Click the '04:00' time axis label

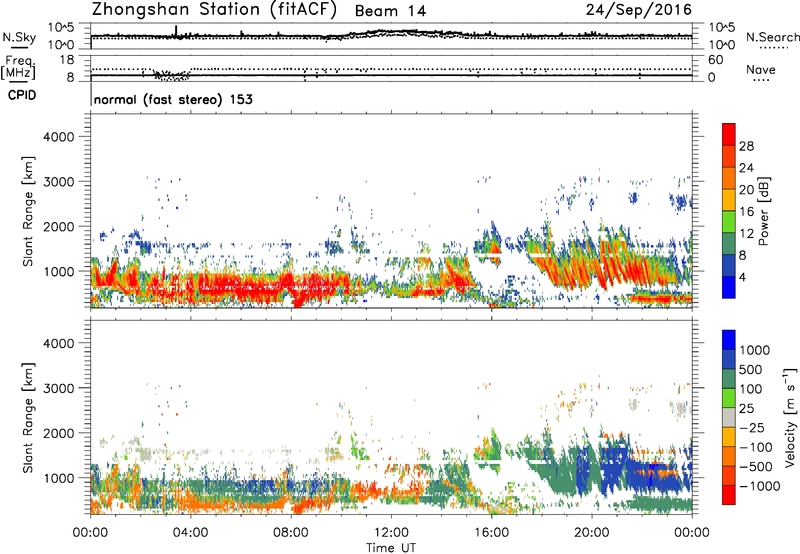(191, 533)
